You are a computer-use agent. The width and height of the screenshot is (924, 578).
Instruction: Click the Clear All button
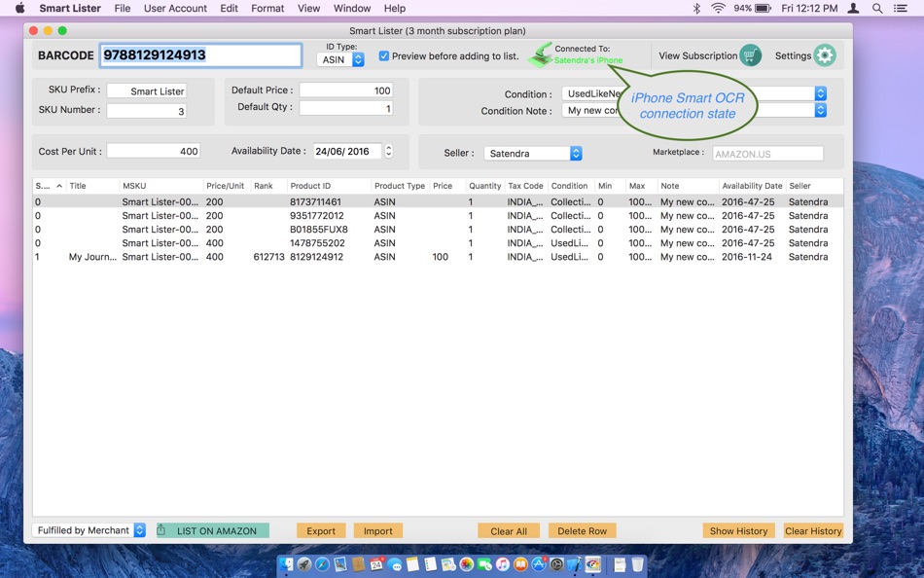coord(509,531)
